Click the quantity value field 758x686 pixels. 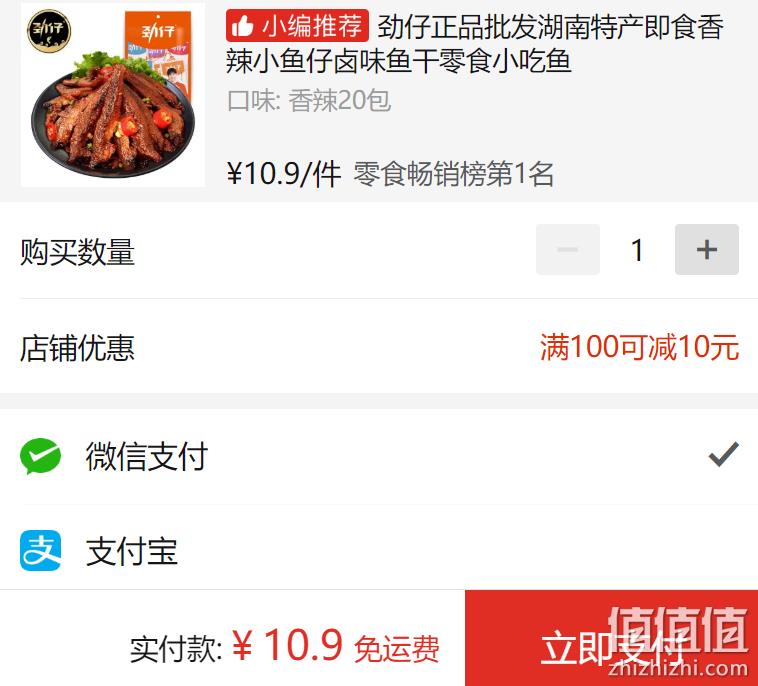click(637, 250)
